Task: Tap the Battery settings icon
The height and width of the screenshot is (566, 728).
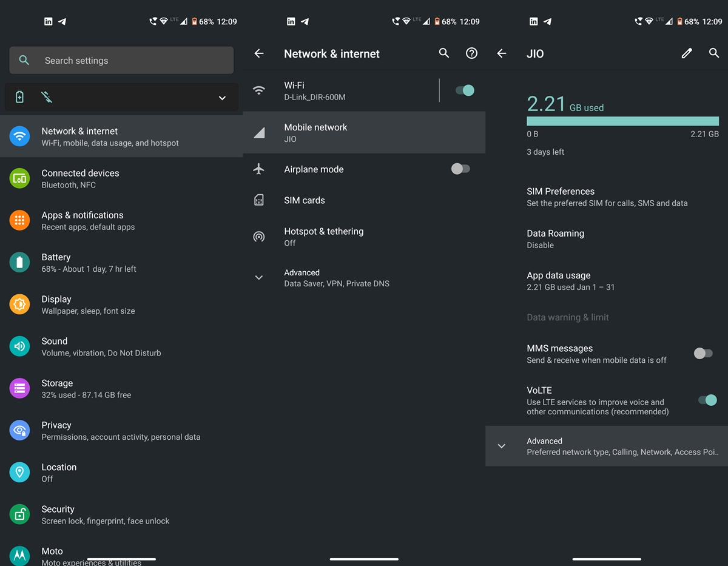Action: (x=19, y=262)
